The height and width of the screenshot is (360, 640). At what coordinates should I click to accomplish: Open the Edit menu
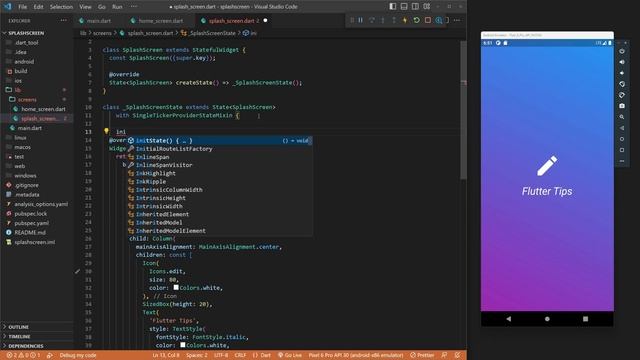38,7
